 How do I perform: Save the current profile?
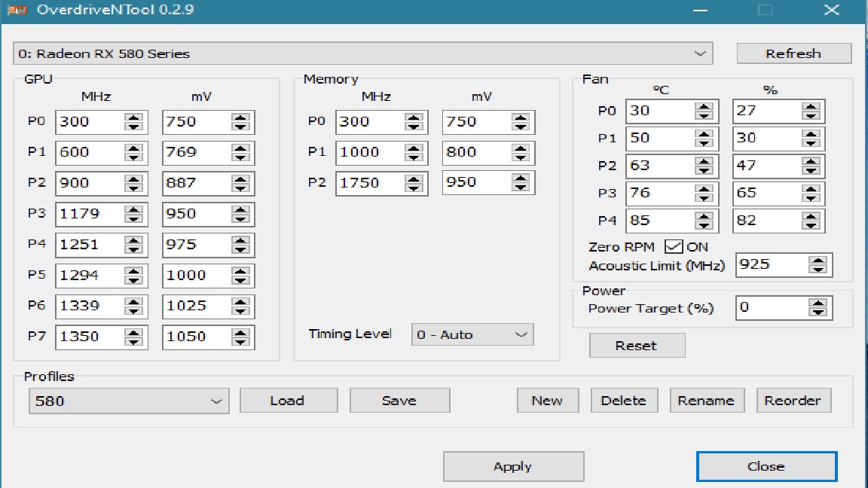pyautogui.click(x=399, y=401)
